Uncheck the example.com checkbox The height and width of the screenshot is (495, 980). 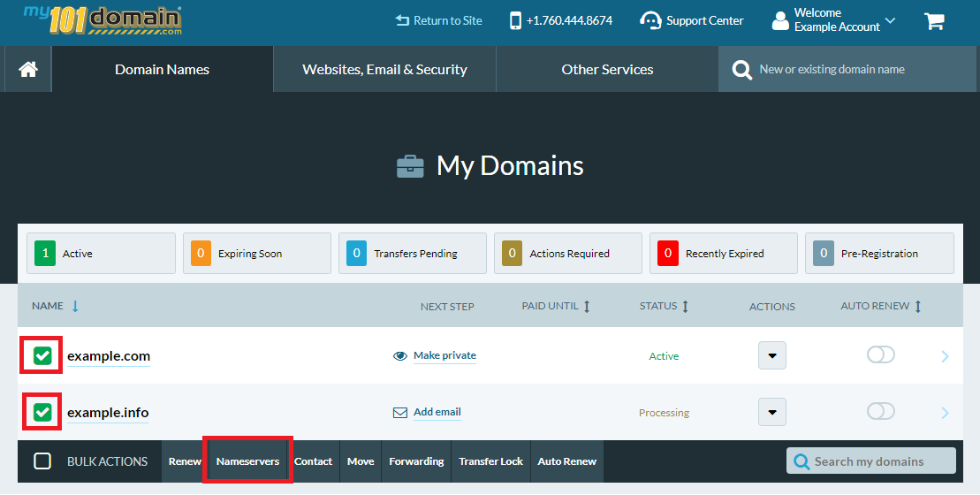[x=42, y=356]
